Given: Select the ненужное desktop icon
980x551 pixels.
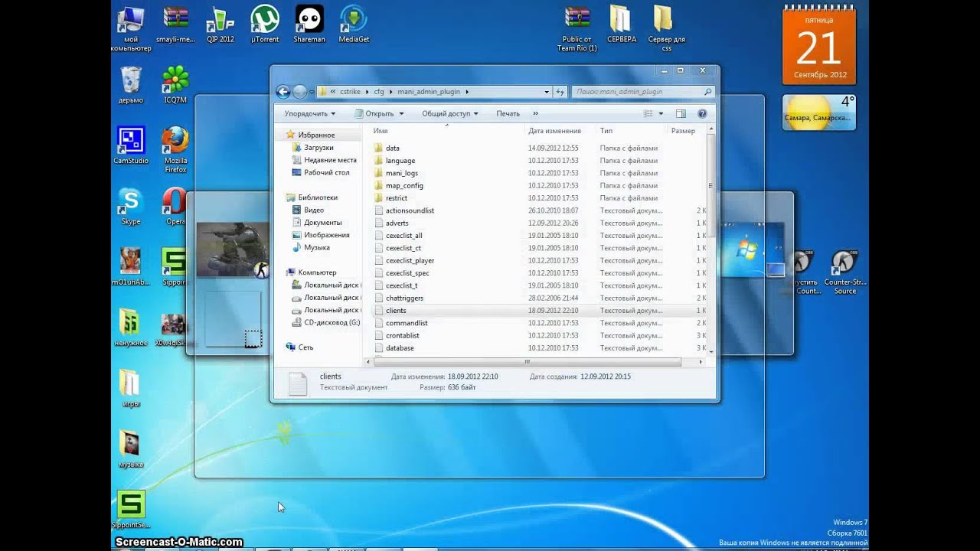Looking at the screenshot, I should [x=131, y=328].
